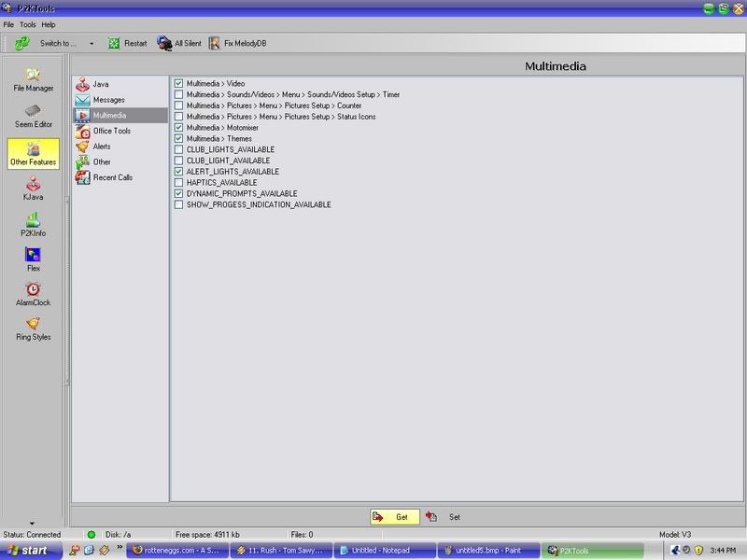Switch to Untitled - Notepad taskbar window
This screenshot has height=560, width=747.
385,551
